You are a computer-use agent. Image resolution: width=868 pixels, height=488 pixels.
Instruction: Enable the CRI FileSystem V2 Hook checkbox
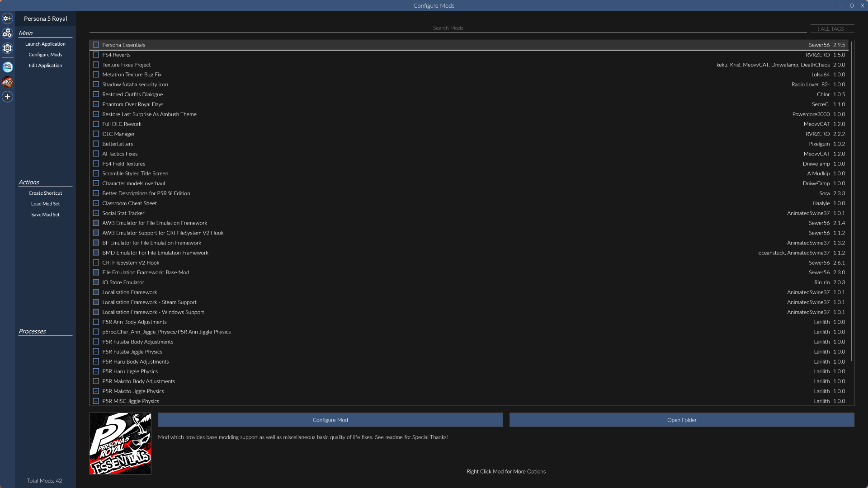click(x=96, y=263)
